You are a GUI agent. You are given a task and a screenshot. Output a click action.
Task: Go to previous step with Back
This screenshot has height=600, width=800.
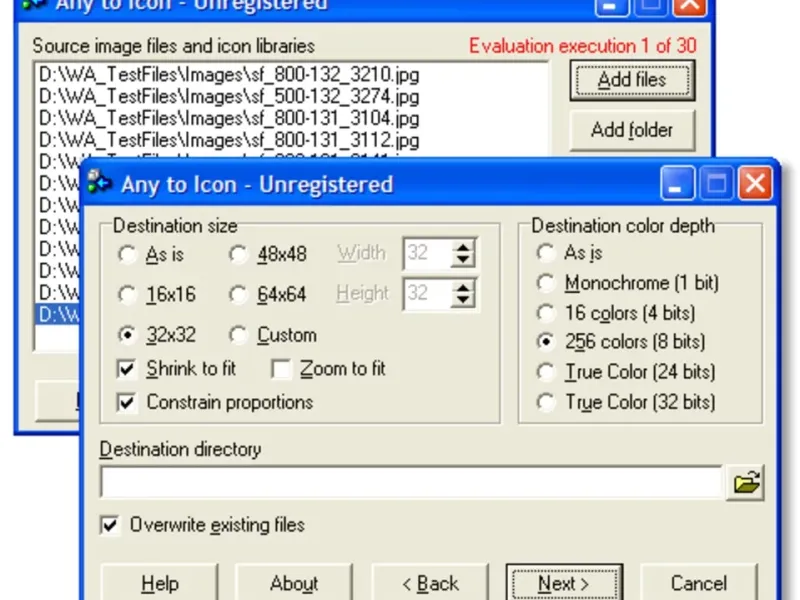point(430,583)
